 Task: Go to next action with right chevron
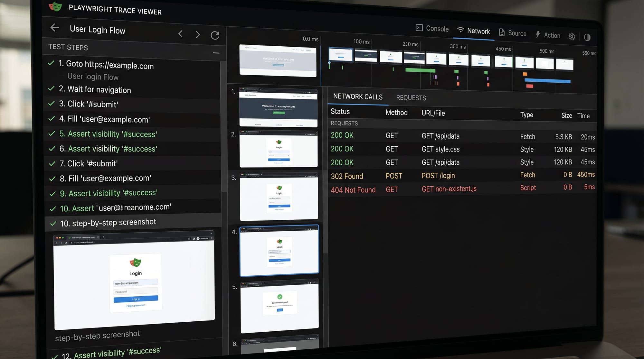198,34
